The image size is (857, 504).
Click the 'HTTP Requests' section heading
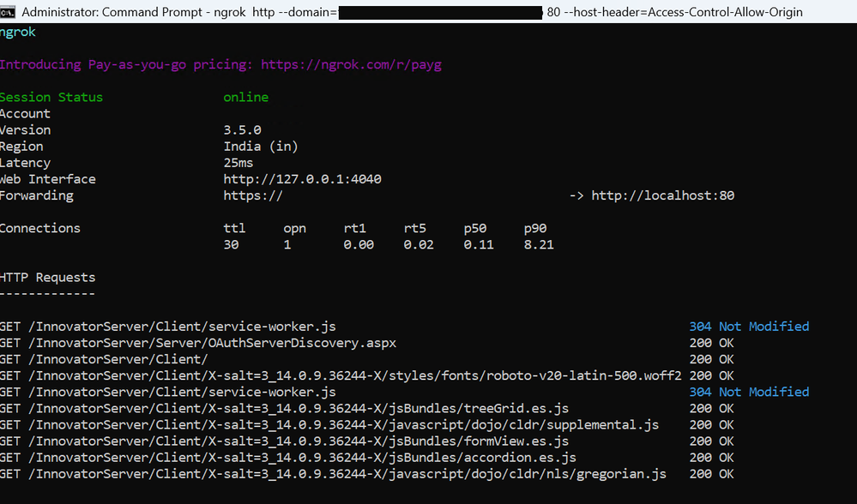coord(47,278)
